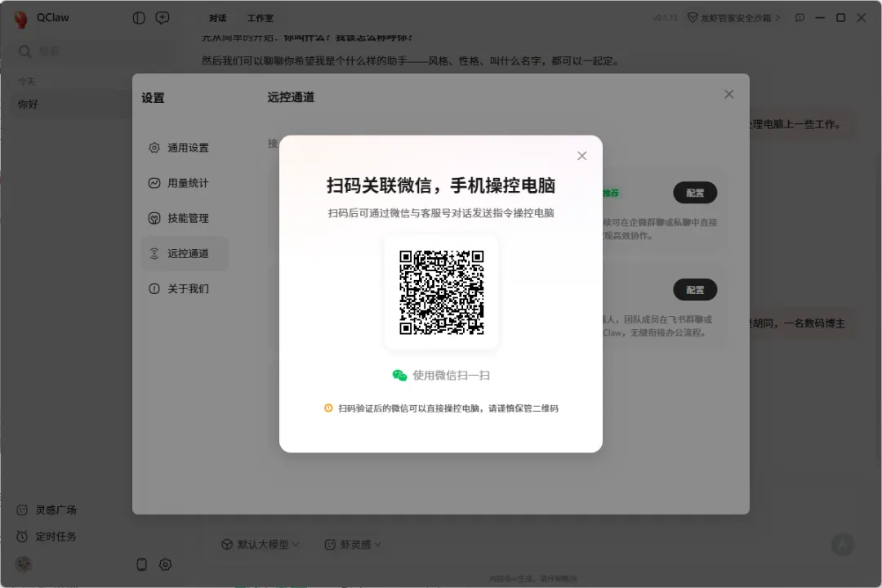Click the QClaw lobster logo
Screen dimensions: 882x588
tap(20, 19)
